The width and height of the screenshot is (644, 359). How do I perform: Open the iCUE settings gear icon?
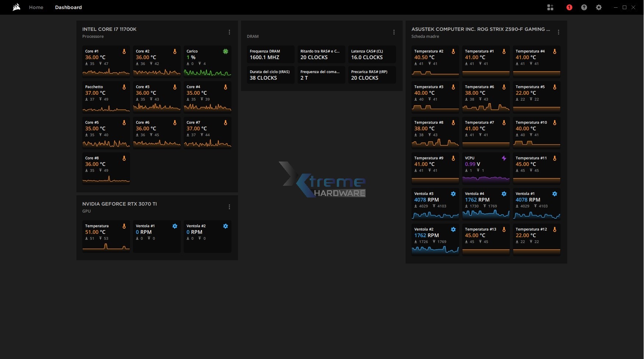(x=598, y=7)
